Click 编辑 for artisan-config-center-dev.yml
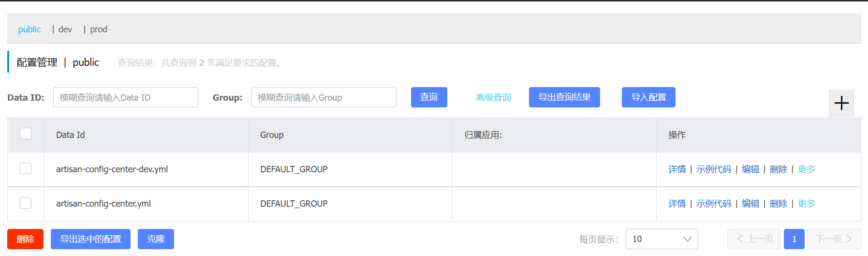868x256 pixels. coord(750,169)
